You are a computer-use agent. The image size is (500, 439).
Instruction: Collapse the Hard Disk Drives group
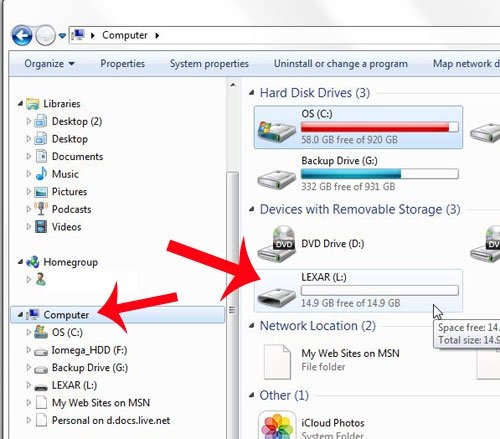(252, 93)
